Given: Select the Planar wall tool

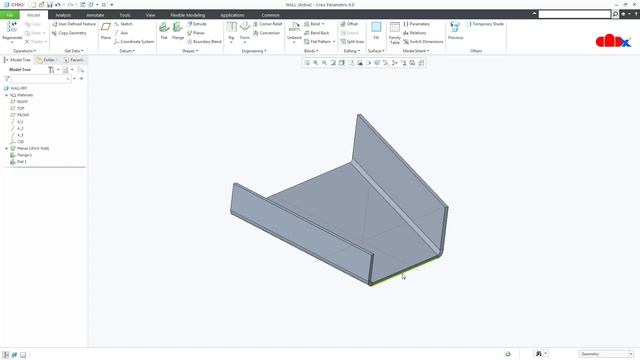Looking at the screenshot, I should (196, 33).
